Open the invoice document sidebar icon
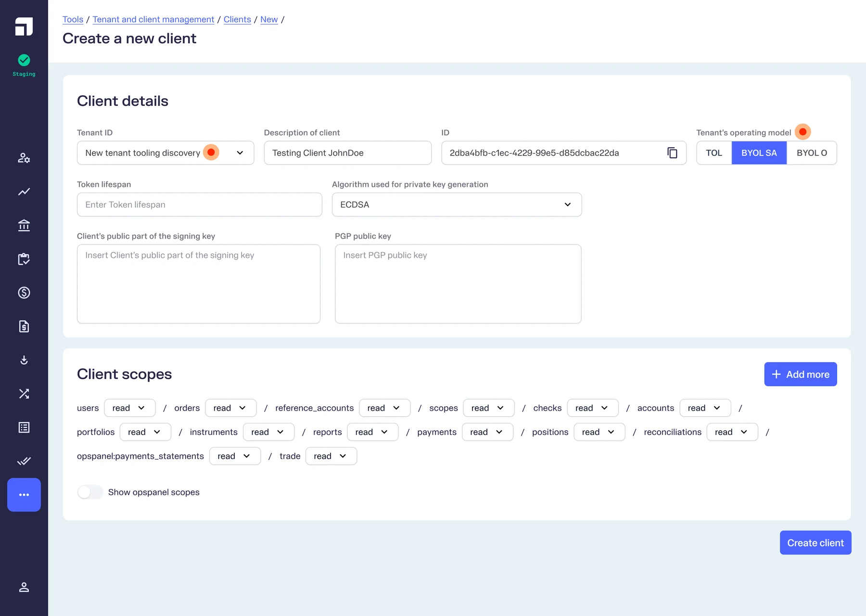Viewport: 866px width, 616px height. pos(24,326)
